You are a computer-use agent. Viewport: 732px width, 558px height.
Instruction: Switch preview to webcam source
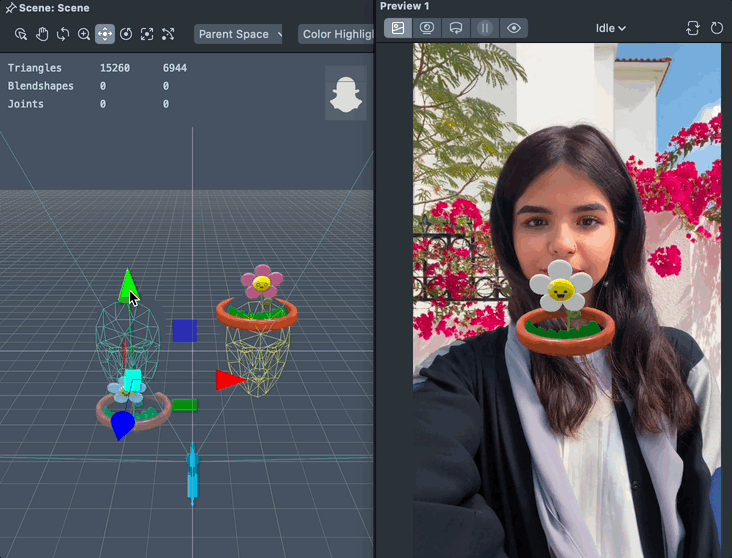(427, 28)
